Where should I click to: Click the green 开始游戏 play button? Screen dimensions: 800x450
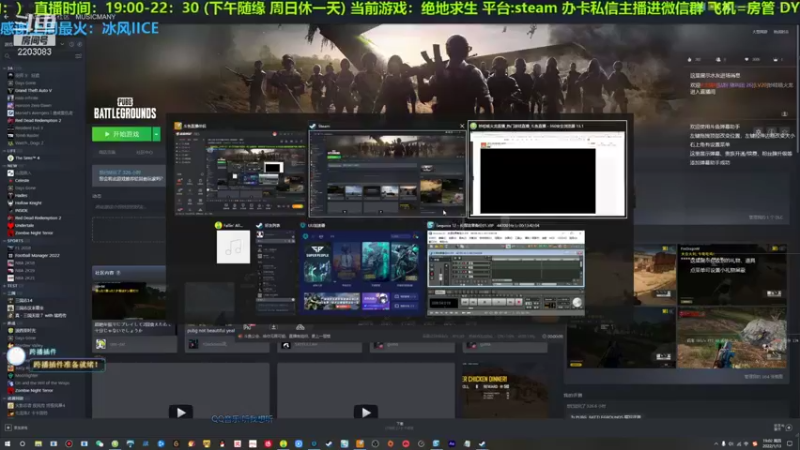tap(121, 134)
